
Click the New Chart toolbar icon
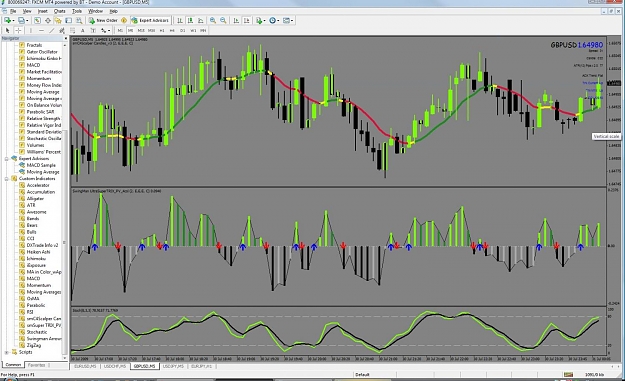pyautogui.click(x=7, y=20)
